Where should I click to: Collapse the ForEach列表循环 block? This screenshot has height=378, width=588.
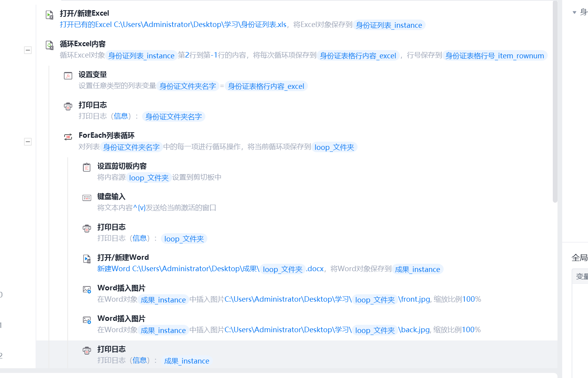28,142
